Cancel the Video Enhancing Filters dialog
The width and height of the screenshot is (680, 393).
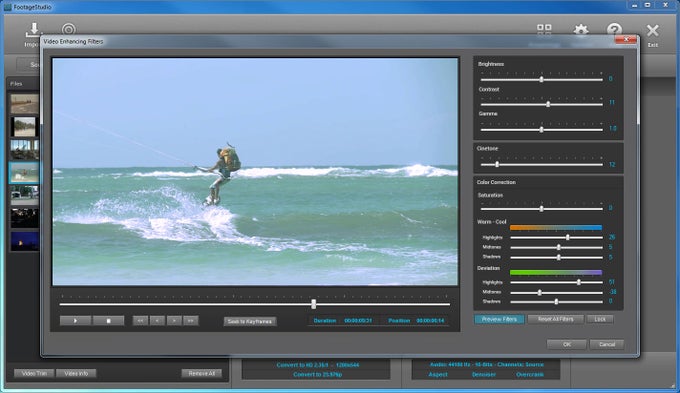click(x=607, y=344)
